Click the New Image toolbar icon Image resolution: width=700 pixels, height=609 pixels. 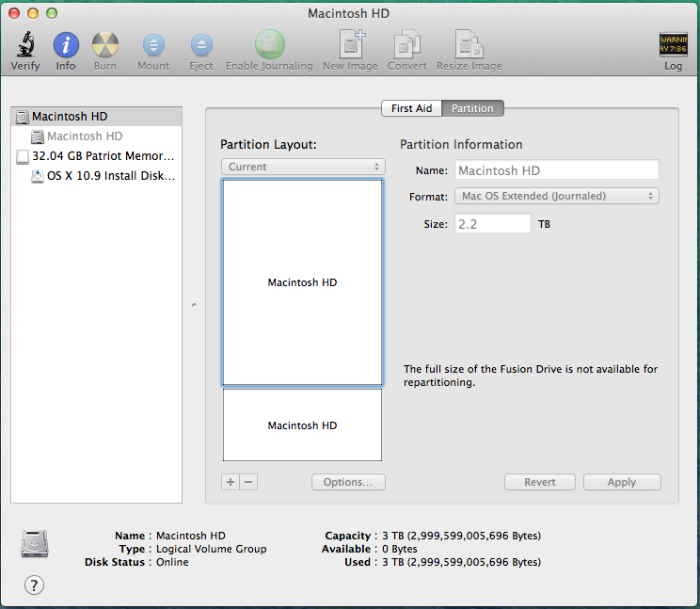[x=351, y=44]
